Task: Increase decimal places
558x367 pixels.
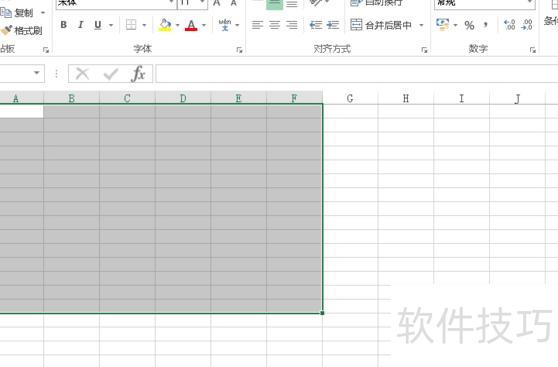Action: [x=510, y=25]
